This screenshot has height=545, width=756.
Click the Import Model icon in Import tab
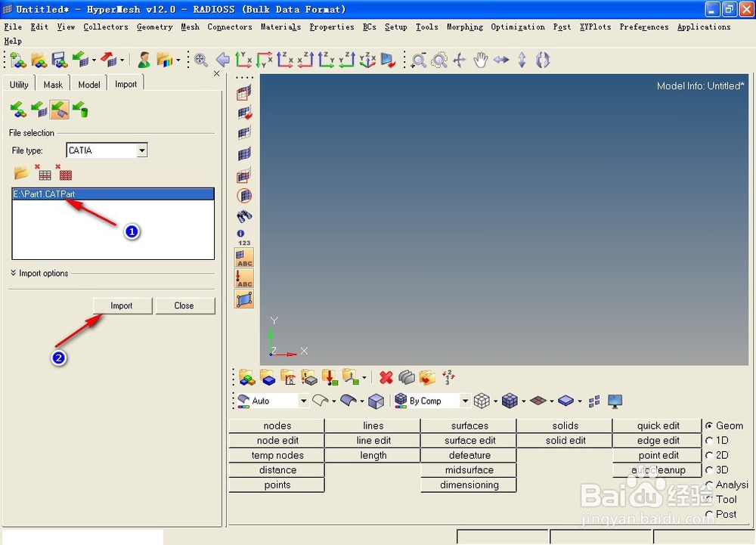click(x=18, y=110)
